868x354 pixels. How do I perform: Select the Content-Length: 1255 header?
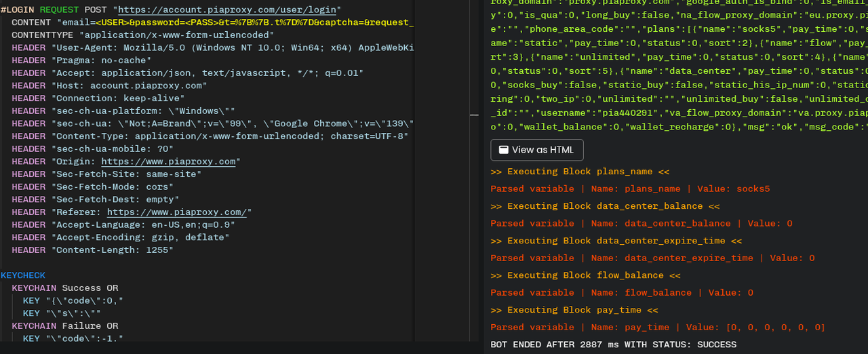click(x=93, y=250)
